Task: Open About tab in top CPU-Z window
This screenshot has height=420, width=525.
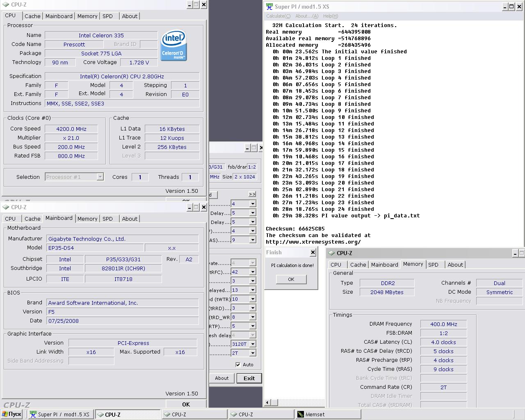Action: pos(130,16)
